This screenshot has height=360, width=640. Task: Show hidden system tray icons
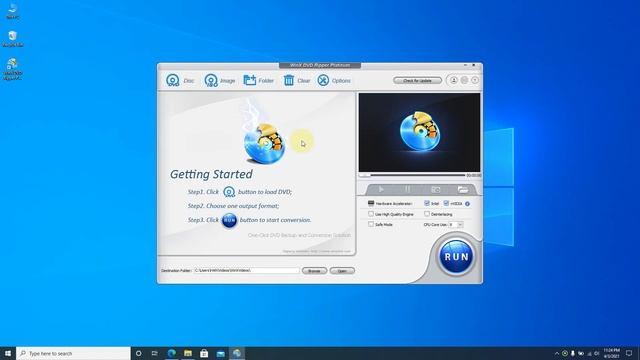pyautogui.click(x=557, y=353)
